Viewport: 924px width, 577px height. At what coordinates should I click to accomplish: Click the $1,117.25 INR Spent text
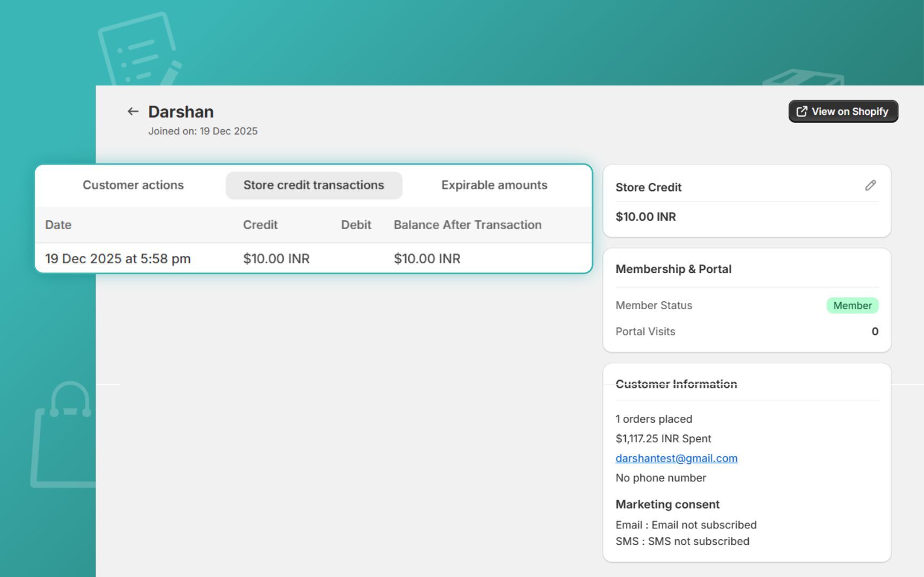[663, 438]
